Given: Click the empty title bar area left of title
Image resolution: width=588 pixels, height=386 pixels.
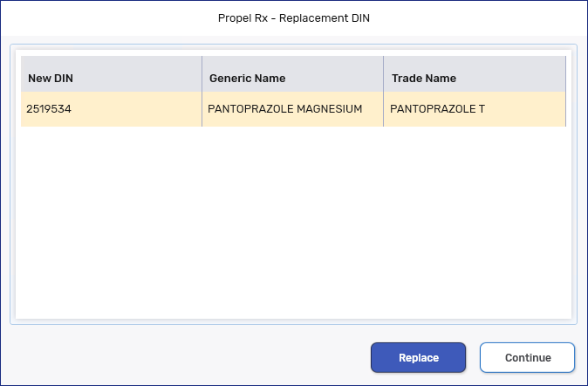Looking at the screenshot, I should [105, 17].
